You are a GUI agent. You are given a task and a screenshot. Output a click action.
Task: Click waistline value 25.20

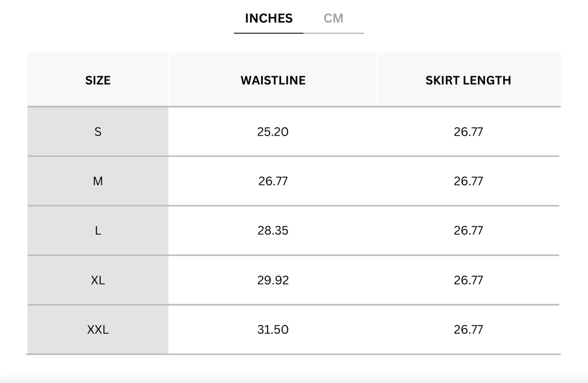[273, 132]
